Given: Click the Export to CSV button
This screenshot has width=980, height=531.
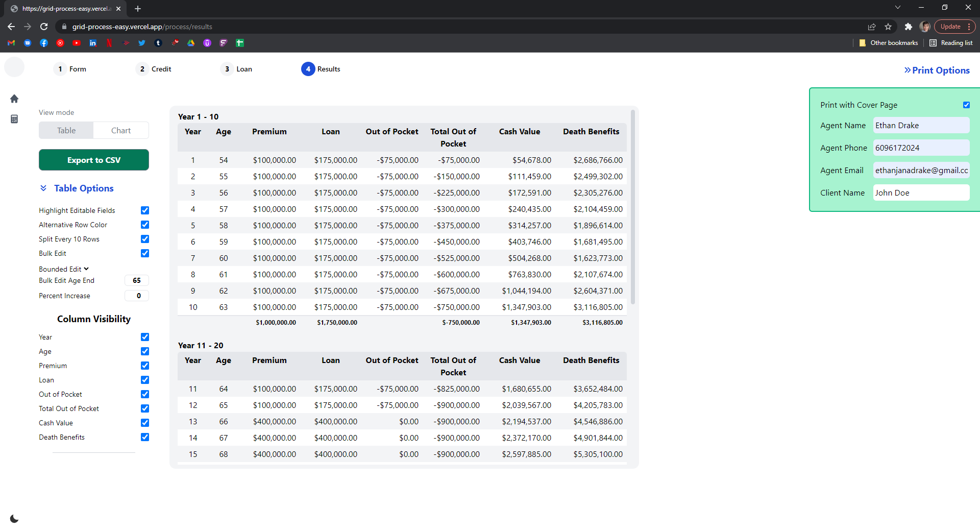Looking at the screenshot, I should pos(94,160).
